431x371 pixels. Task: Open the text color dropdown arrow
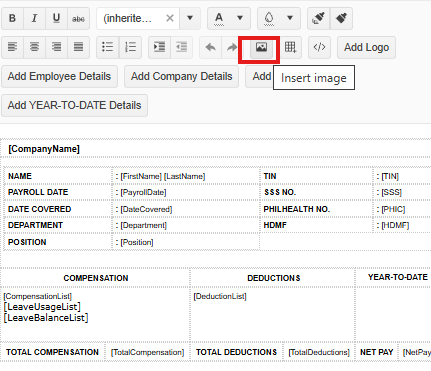point(240,18)
